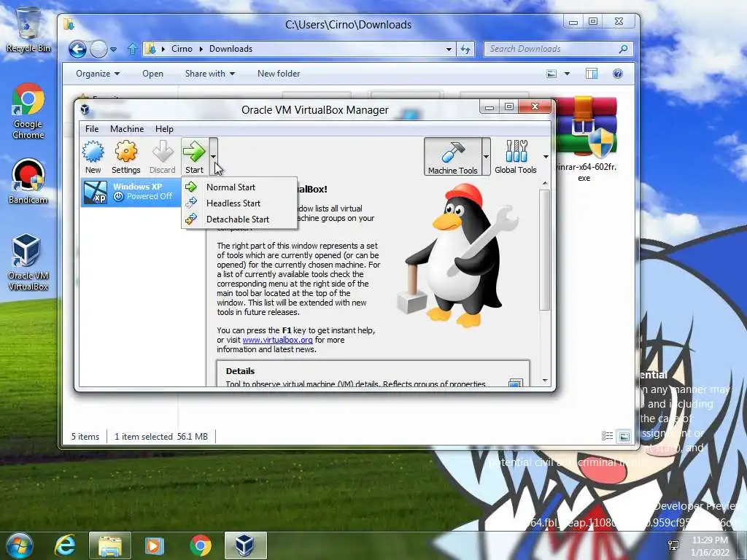Viewport: 747px width, 560px height.
Task: Click the Machine Tools button
Action: pos(452,157)
